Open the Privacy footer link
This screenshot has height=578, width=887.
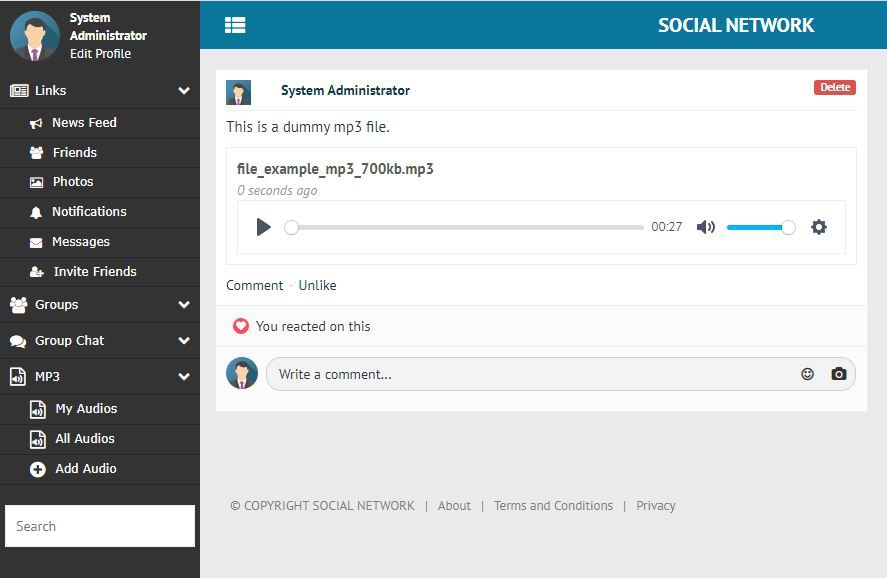[x=655, y=506]
